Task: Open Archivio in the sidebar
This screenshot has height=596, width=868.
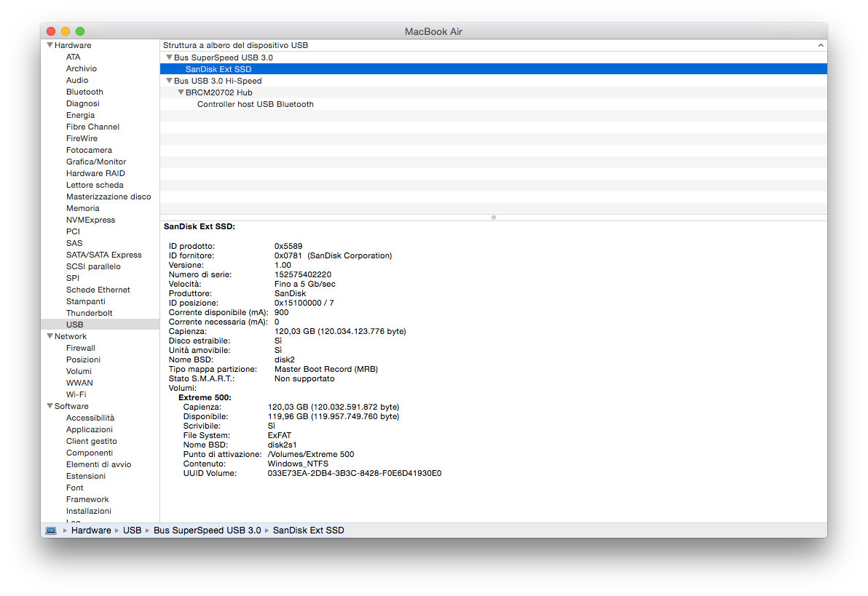Action: point(82,68)
